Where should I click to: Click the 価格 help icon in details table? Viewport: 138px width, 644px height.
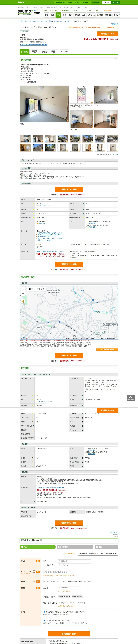pyautogui.click(x=34, y=204)
